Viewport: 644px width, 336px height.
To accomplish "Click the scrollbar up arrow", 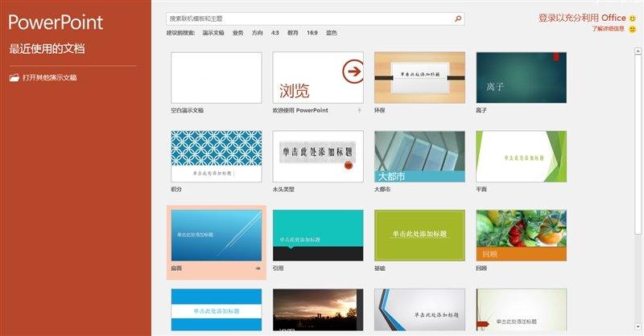I will click(x=638, y=51).
